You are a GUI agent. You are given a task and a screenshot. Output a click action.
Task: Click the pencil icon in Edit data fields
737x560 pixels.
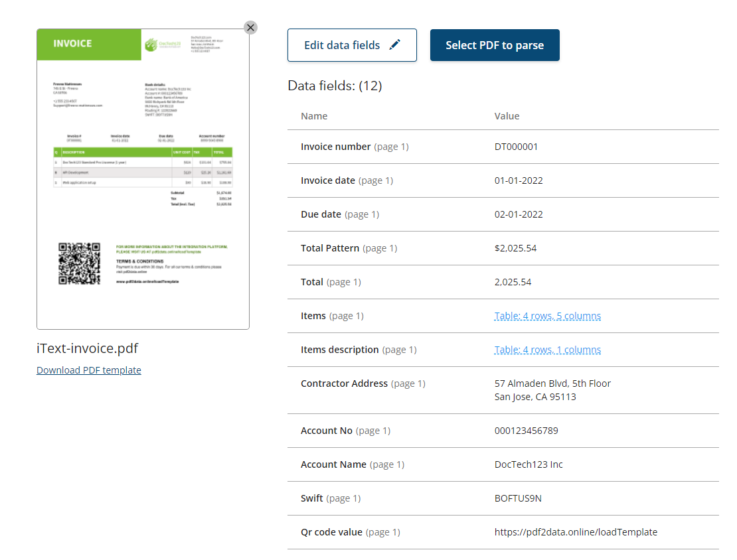tap(395, 45)
